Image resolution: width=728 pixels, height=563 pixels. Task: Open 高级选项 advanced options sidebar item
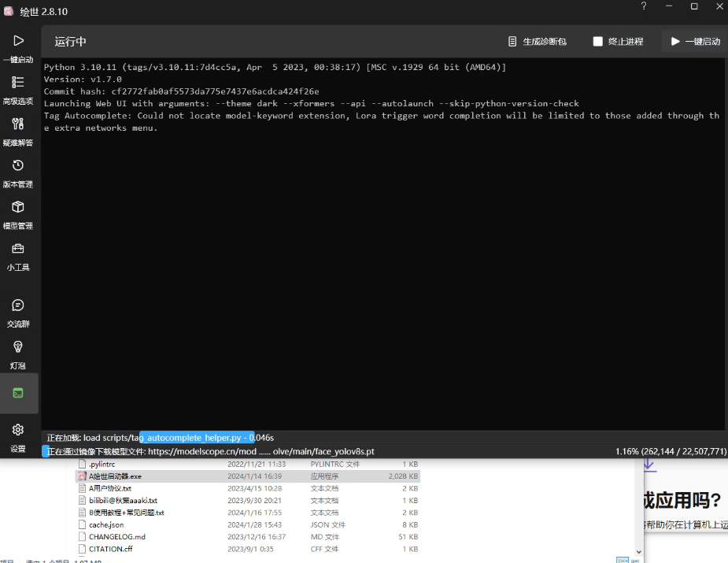coord(18,91)
